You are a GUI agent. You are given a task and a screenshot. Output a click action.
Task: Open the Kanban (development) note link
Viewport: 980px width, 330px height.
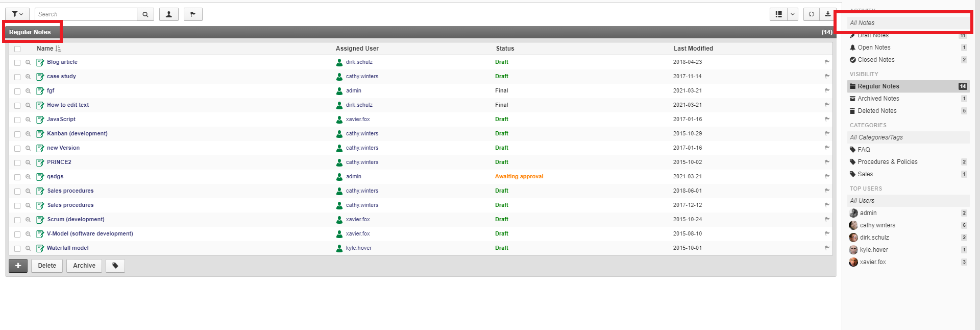[x=77, y=133]
